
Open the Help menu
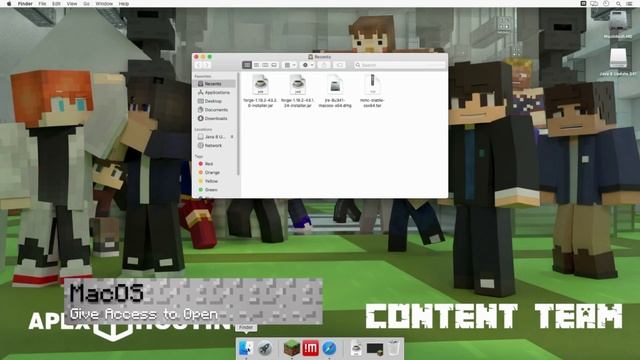tap(124, 4)
